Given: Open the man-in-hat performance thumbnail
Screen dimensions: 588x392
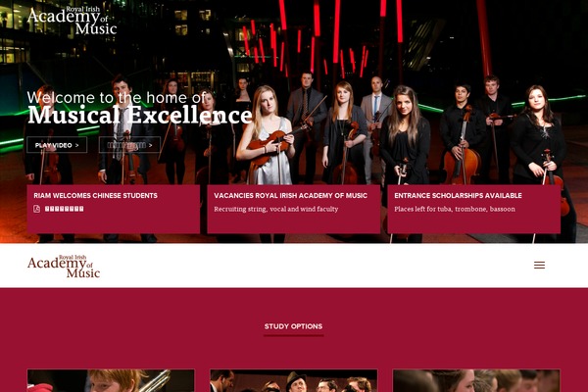Looking at the screenshot, I should (294, 380).
